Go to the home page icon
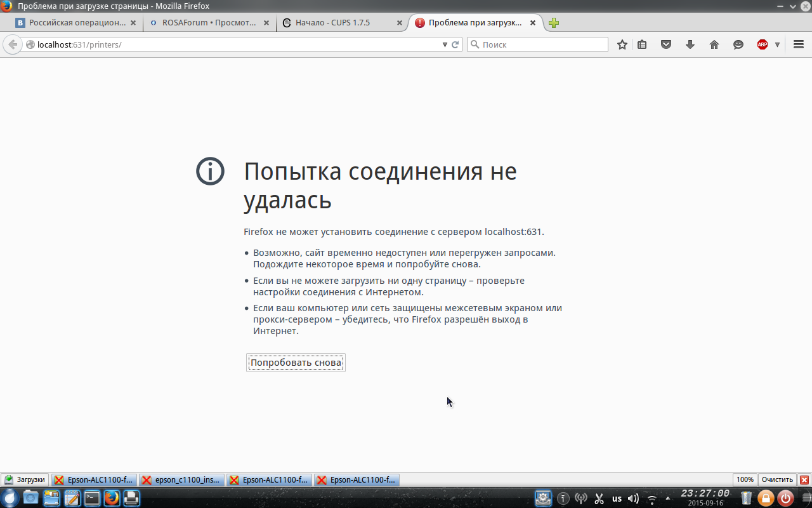 714,44
